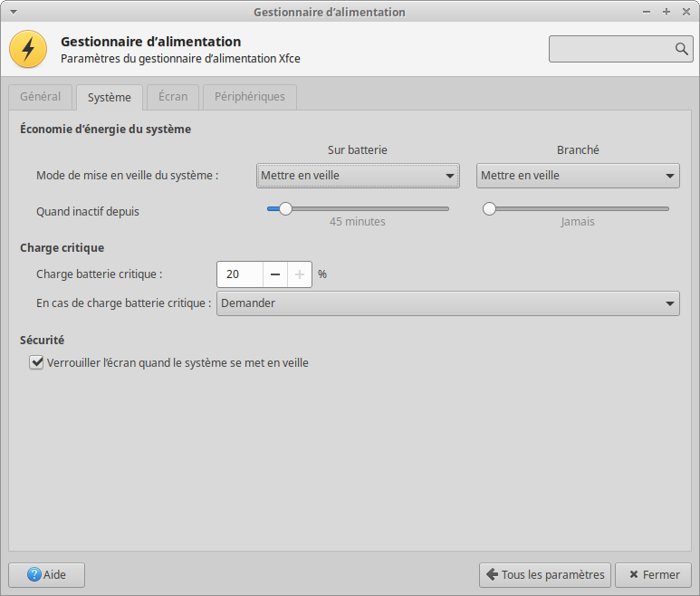Click the on-battery inactivity slider handle
The image size is (700, 596).
(x=285, y=208)
